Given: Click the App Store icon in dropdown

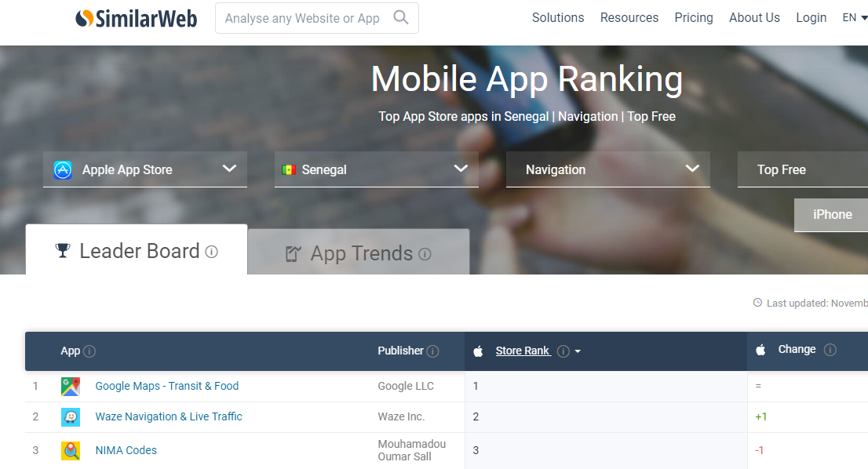Looking at the screenshot, I should tap(63, 169).
